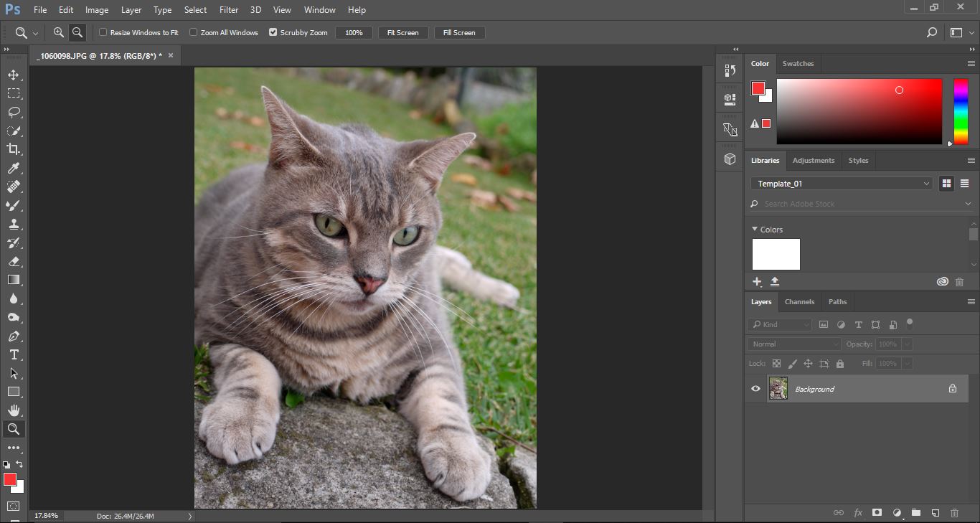Screen dimensions: 980x523
Task: Collapse the Colors section in Libraries
Action: coord(755,230)
